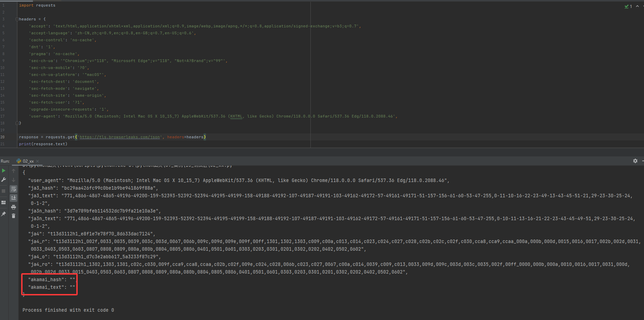Click the "akamai_hash" key in output
This screenshot has width=644, height=320.
tap(46, 279)
